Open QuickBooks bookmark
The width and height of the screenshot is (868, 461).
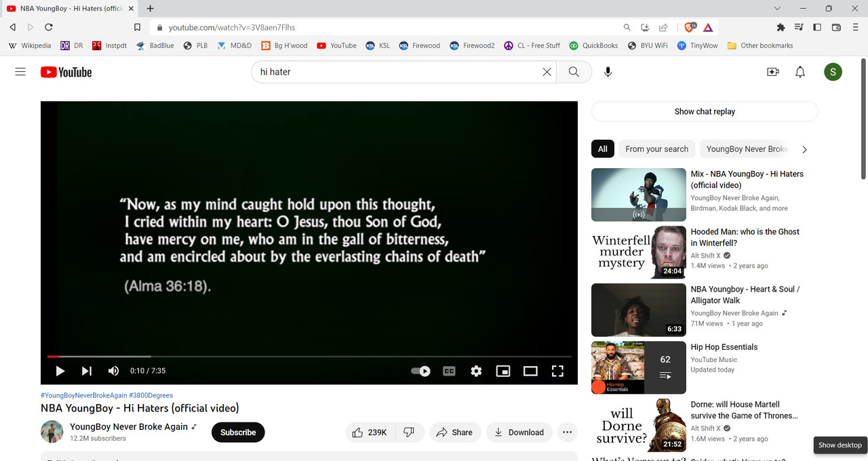pyautogui.click(x=593, y=45)
